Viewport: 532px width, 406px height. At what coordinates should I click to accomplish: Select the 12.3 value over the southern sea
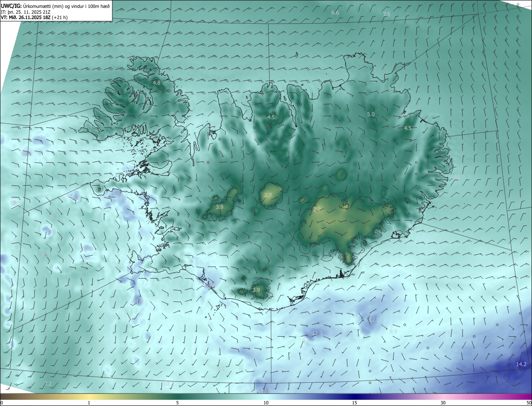(317, 333)
